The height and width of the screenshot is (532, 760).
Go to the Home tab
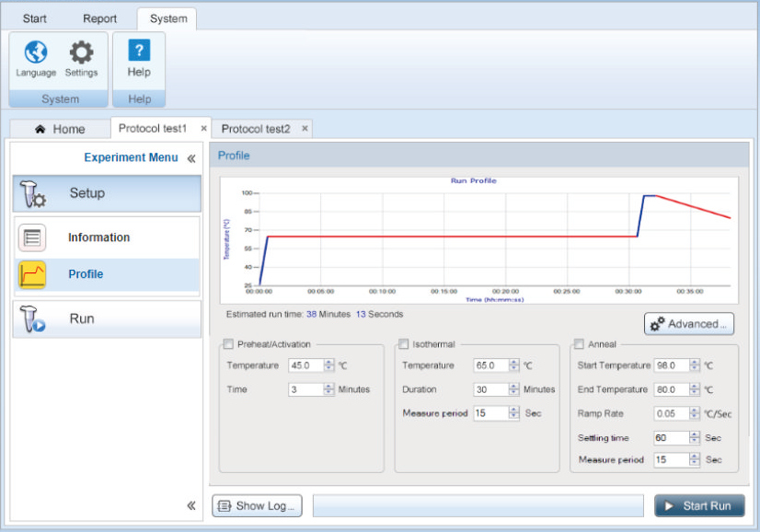click(60, 129)
